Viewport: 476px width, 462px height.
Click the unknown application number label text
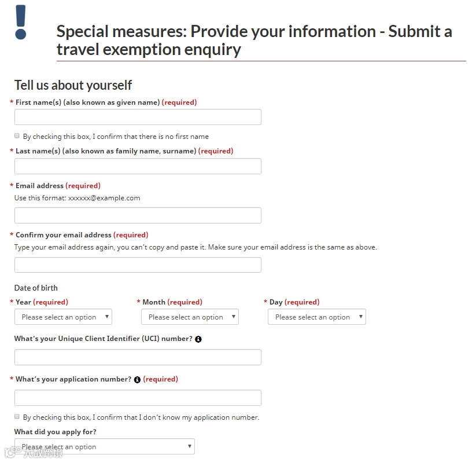tap(141, 417)
